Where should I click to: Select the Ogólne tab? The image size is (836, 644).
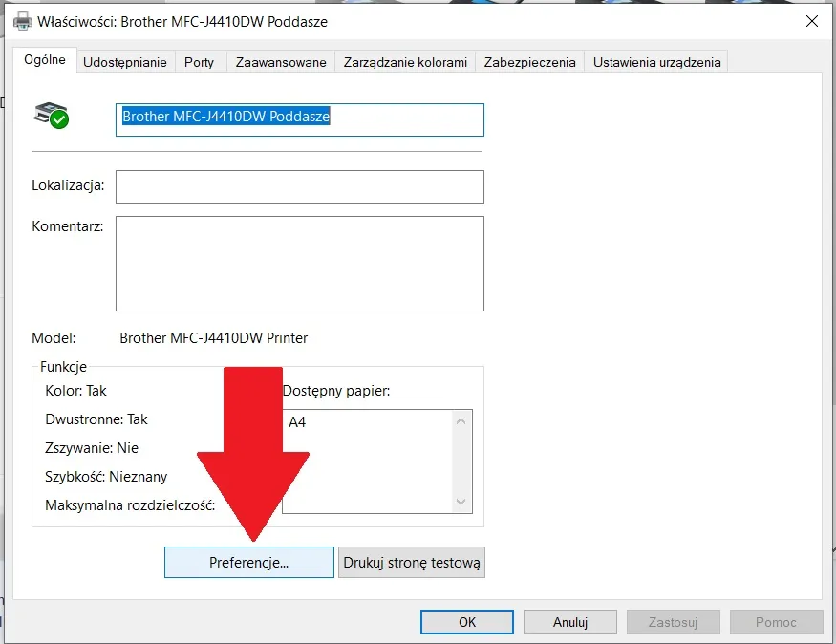(45, 60)
